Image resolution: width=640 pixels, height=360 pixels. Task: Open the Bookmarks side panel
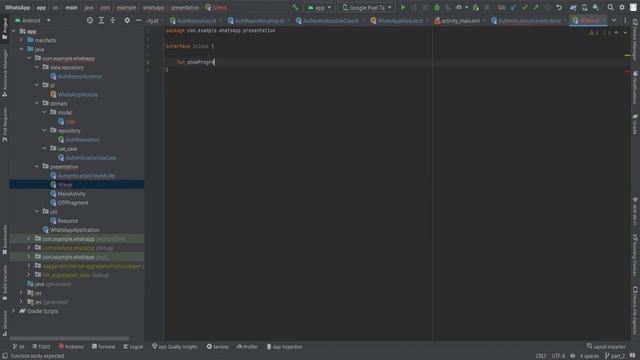tap(4, 240)
